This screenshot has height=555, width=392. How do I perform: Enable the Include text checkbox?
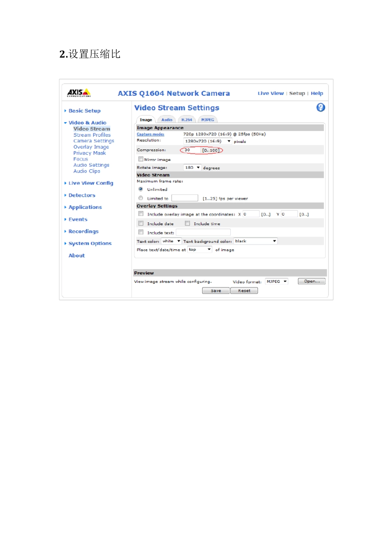click(x=141, y=232)
